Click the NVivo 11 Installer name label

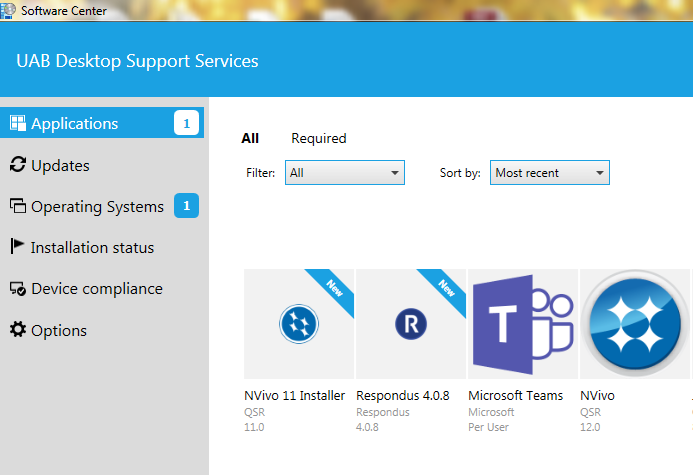(x=294, y=396)
